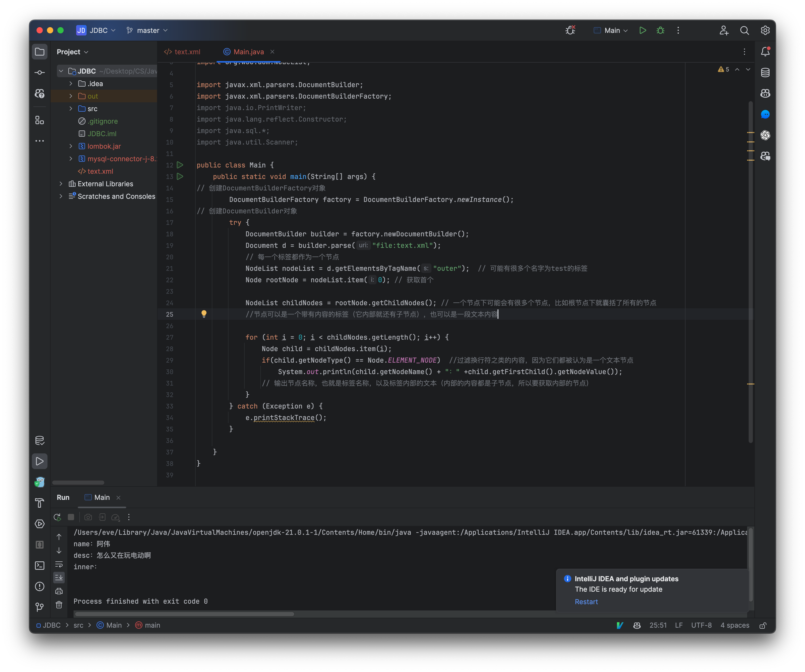Click the Search icon in top toolbar
Screen dimensions: 805x672
coord(745,29)
